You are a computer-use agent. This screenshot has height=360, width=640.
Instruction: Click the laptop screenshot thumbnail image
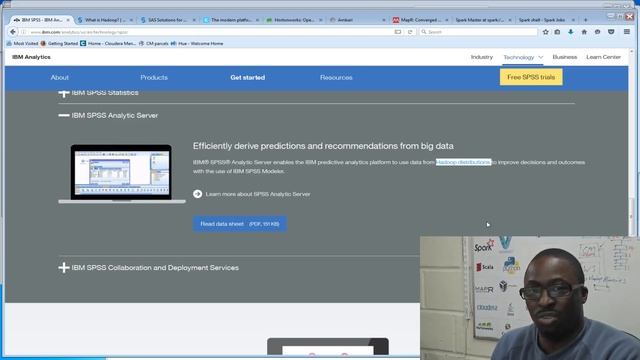click(122, 174)
